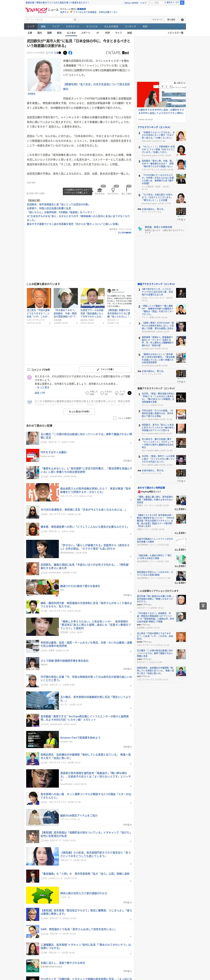210x980 pixels.
Task: Click the keyword search magnifier icon
Action: point(75,19)
